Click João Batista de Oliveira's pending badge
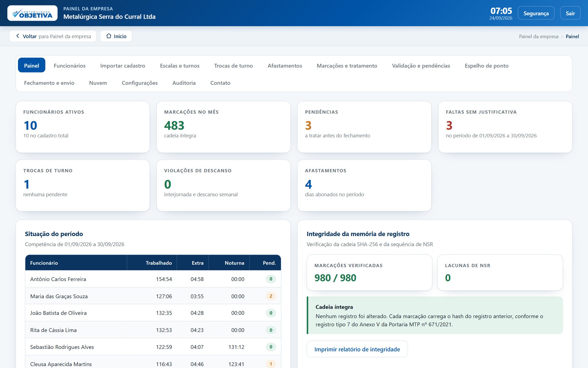 tap(271, 313)
